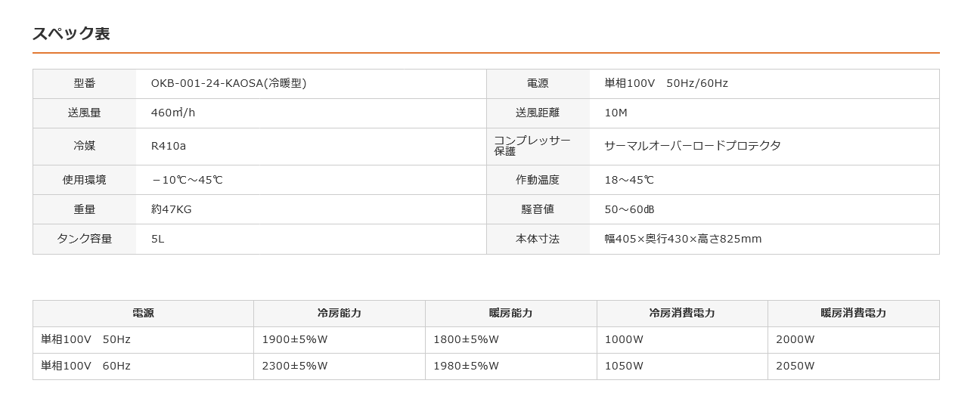Click the 作動温度 18～45℃ value
Viewport: 980px width, 402px height.
pos(629,180)
